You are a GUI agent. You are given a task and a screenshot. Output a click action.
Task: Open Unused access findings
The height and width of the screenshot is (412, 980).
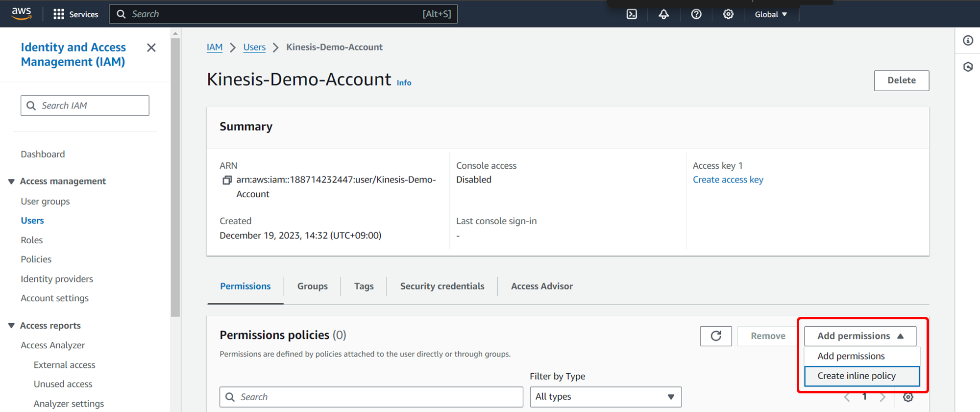click(63, 384)
